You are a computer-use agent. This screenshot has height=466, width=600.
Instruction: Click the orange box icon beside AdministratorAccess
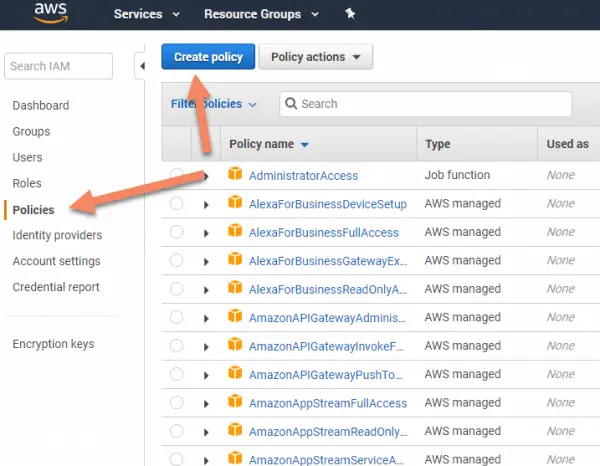tap(235, 173)
